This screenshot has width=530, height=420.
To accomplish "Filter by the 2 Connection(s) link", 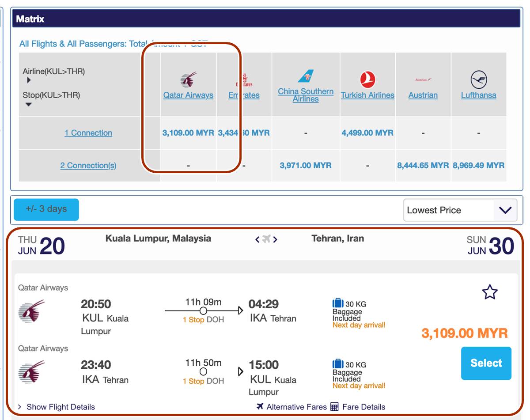I will point(88,166).
